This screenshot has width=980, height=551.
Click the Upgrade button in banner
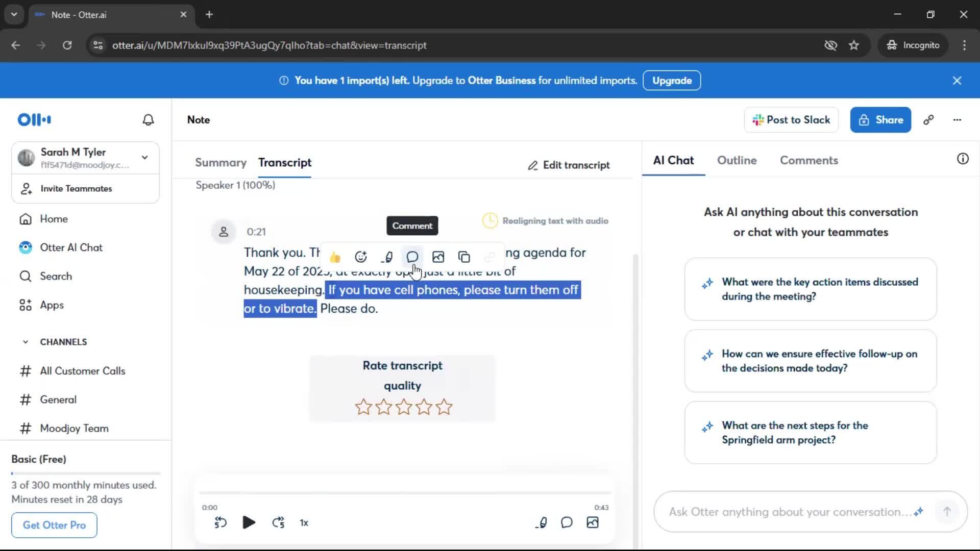[672, 81]
